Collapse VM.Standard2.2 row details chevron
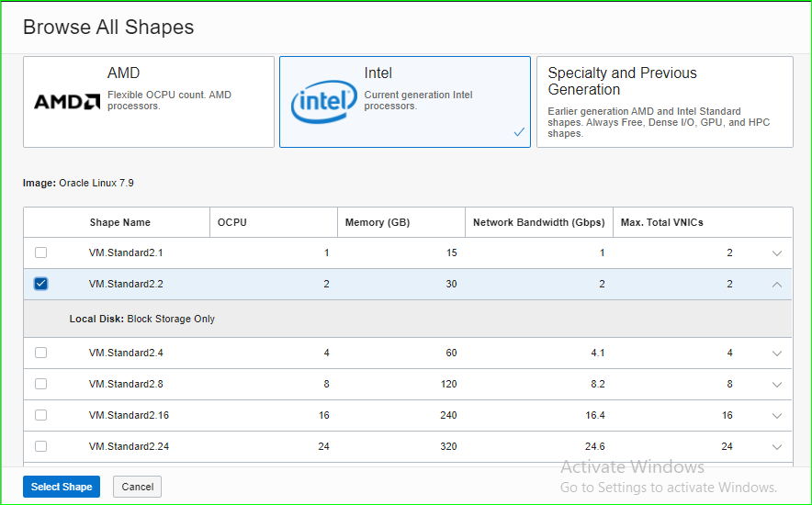The width and height of the screenshot is (812, 505). [777, 285]
